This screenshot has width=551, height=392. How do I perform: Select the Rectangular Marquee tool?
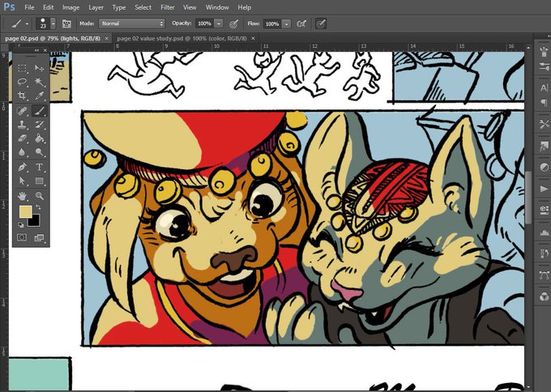pyautogui.click(x=22, y=68)
